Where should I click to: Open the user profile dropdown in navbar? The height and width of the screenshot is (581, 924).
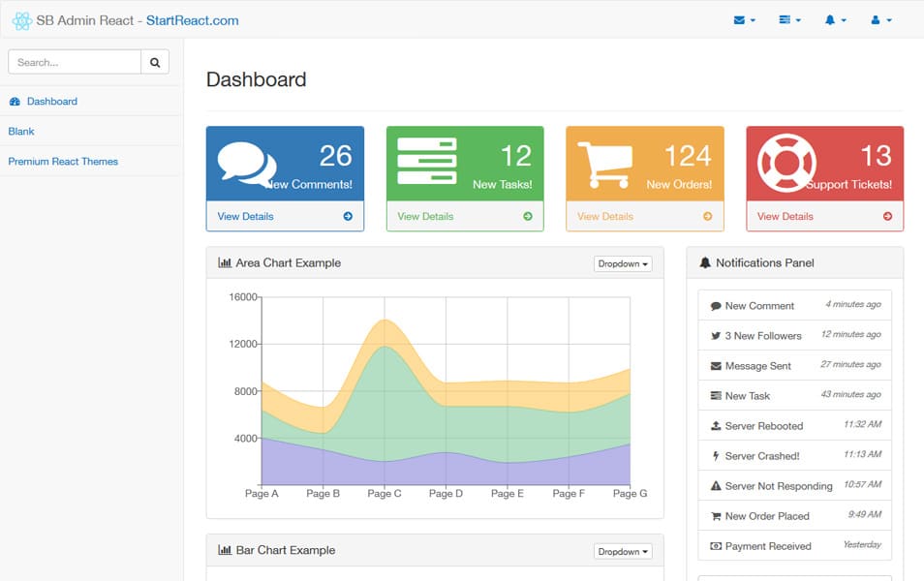880,20
